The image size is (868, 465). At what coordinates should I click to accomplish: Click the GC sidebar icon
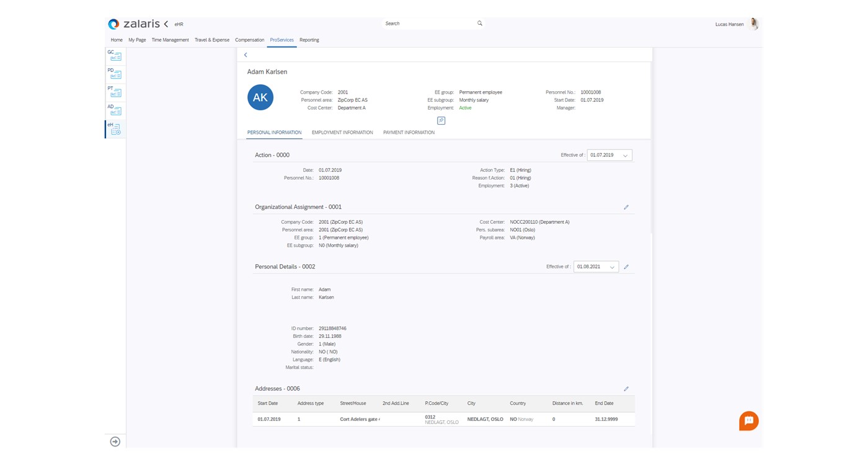[115, 56]
